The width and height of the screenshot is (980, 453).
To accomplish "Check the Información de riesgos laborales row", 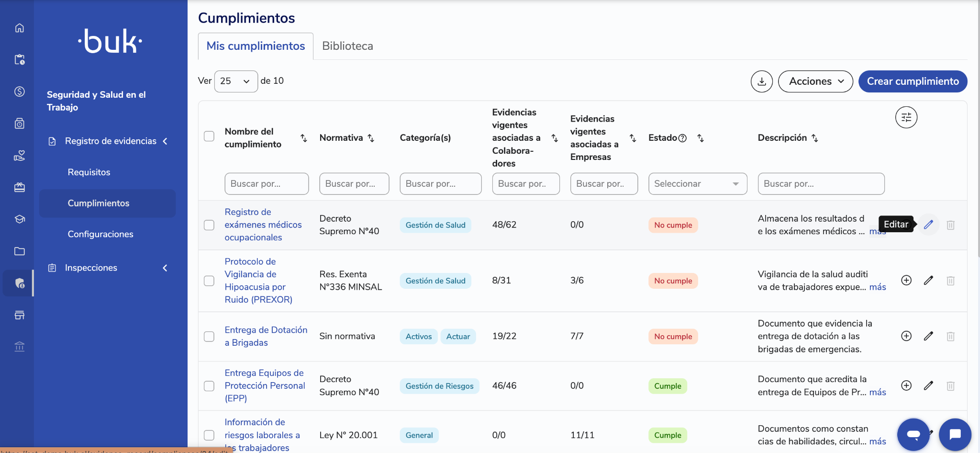I will pyautogui.click(x=209, y=435).
